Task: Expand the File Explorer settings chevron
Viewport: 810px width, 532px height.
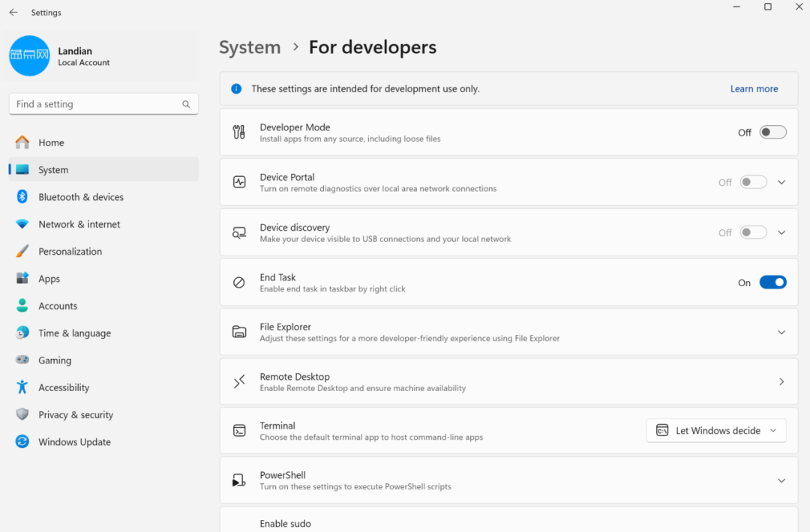Action: pos(781,332)
